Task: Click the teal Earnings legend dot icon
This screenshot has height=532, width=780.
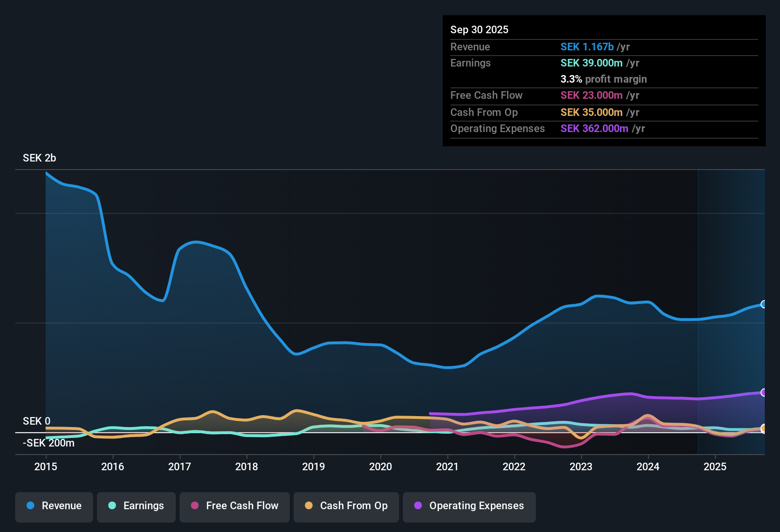Action: click(112, 506)
